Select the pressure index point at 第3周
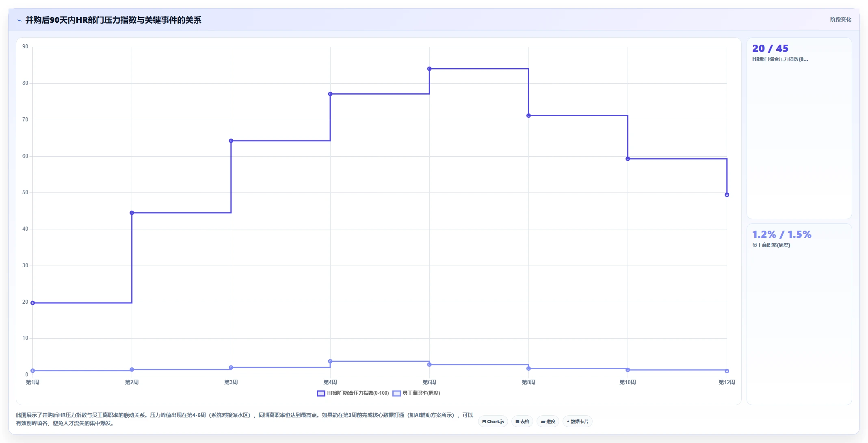 tap(231, 141)
